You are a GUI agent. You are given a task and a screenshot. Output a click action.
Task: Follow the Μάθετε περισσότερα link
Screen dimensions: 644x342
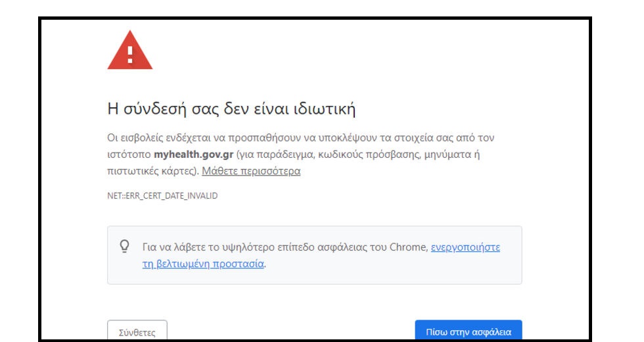click(x=251, y=171)
